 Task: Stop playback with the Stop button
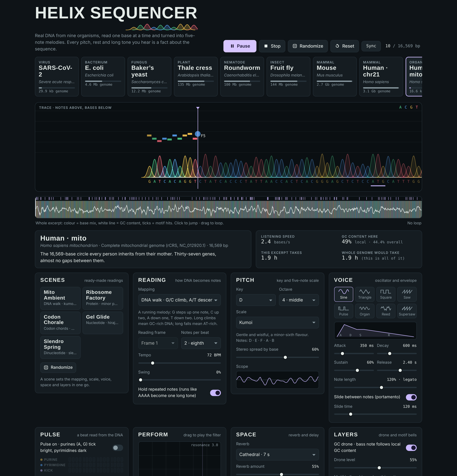coord(272,46)
